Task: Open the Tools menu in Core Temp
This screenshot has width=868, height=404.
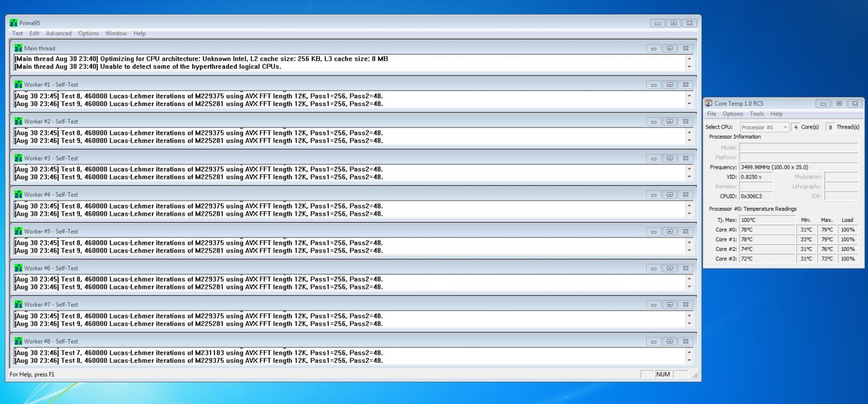Action: tap(757, 114)
